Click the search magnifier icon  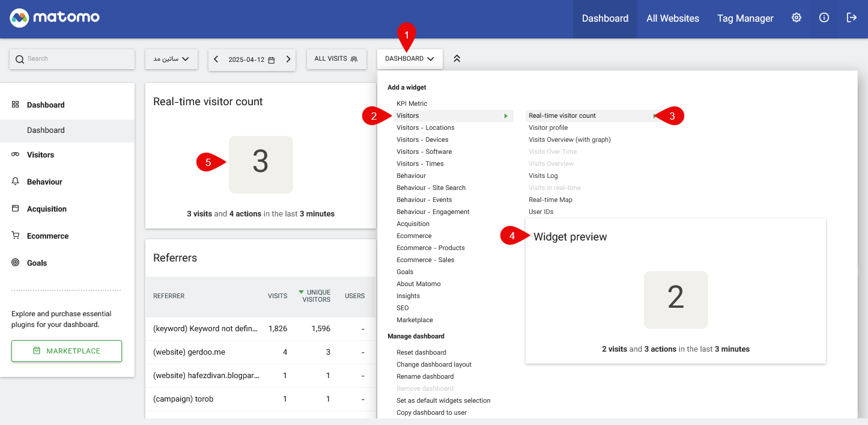(20, 59)
